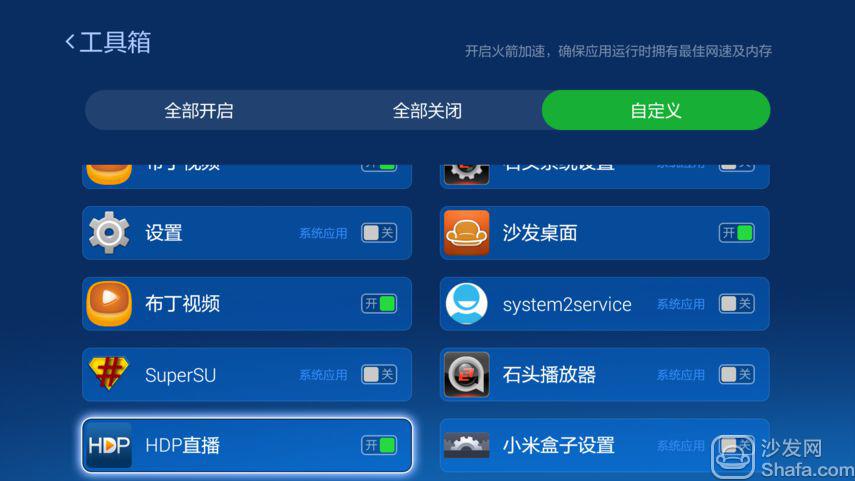Screen dimensions: 855x481
Task: Click 系统应用 label in the 设置 row
Action: [323, 233]
